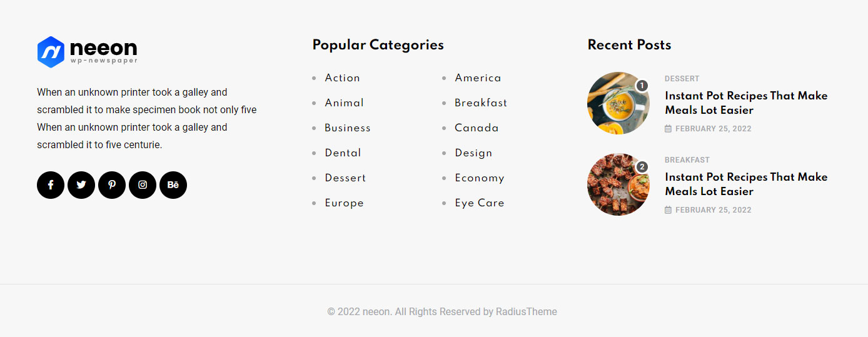Open the Canada category

[x=477, y=128]
